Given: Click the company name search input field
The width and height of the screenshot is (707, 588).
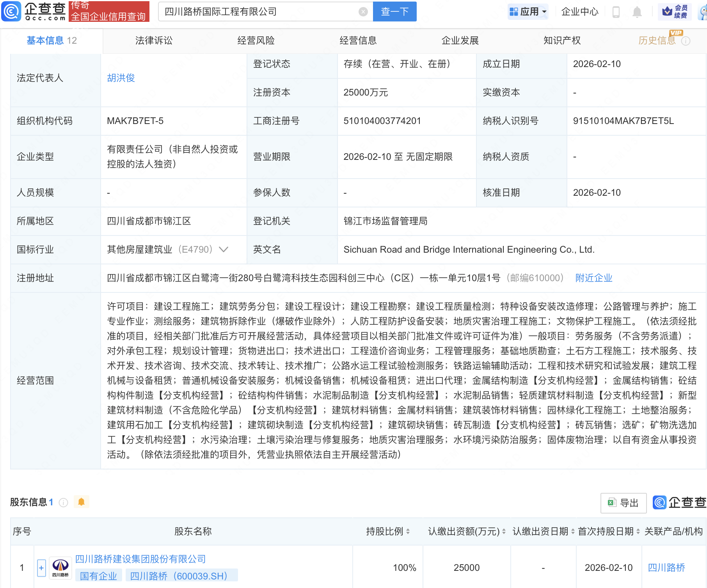Looking at the screenshot, I should click(258, 12).
